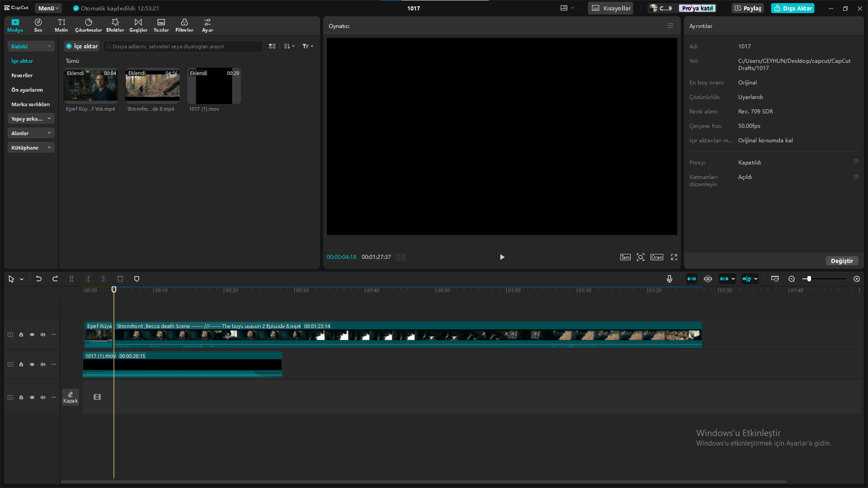Click the Proxy info icon
The width and height of the screenshot is (868, 488).
tap(856, 161)
